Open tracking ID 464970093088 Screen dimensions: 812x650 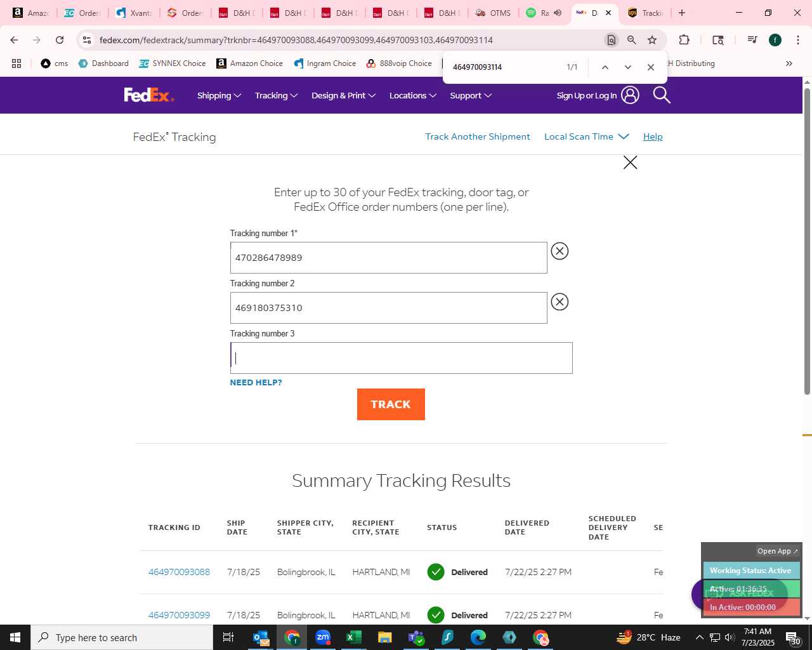click(179, 572)
